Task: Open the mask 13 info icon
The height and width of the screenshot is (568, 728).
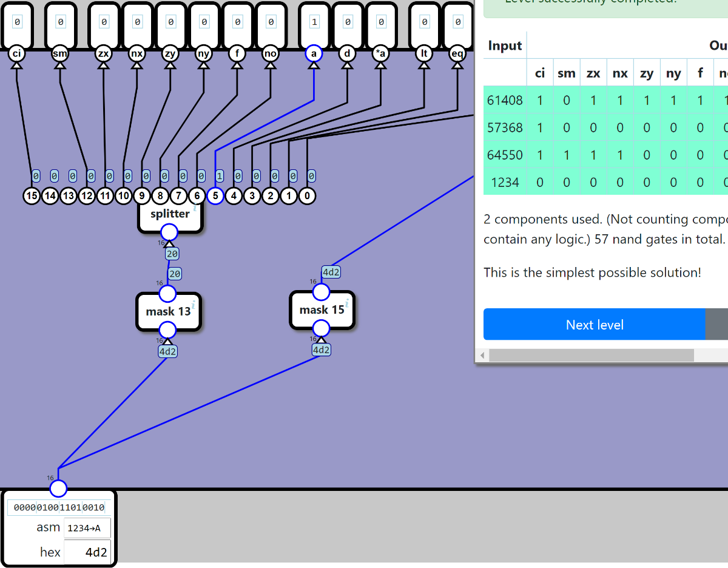Action: tap(194, 304)
